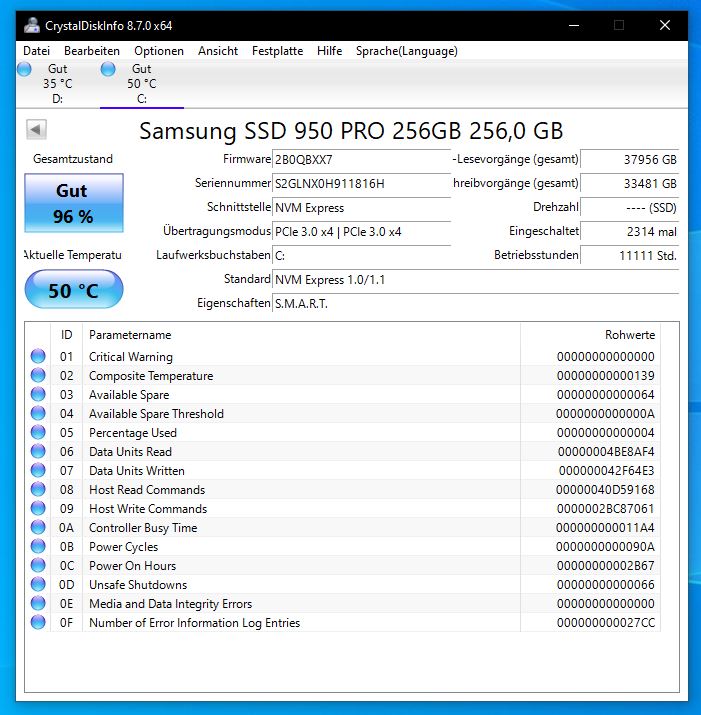
Task: Click status orb for Error Information Log Entries
Action: click(38, 622)
